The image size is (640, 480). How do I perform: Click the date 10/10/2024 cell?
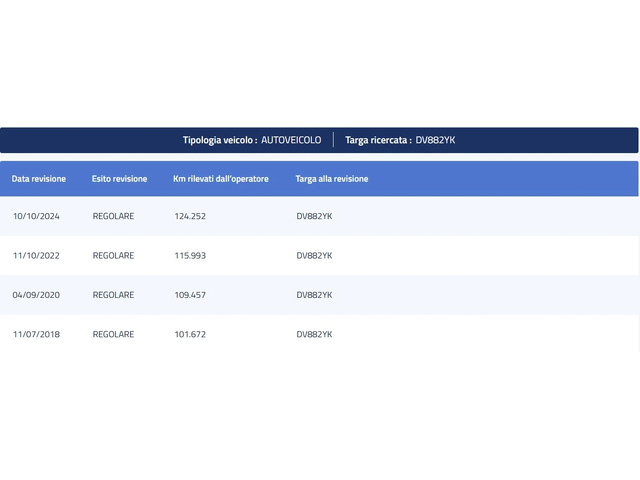[37, 216]
